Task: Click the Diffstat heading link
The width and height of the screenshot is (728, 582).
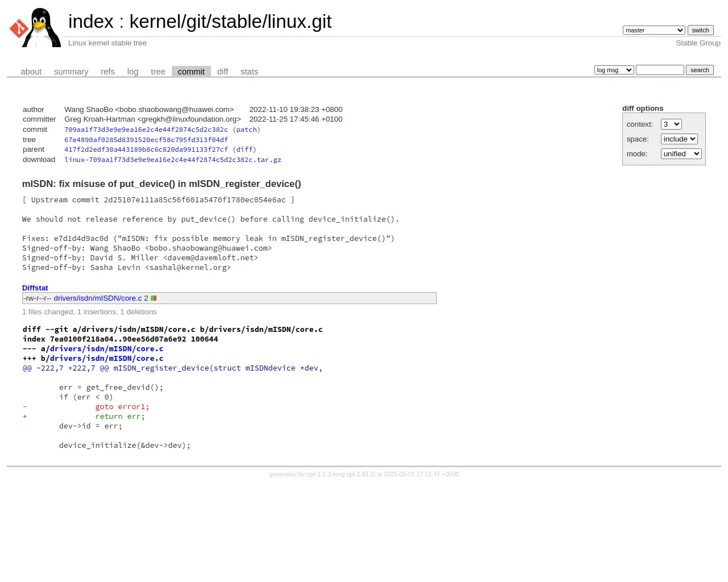Action: point(35,288)
